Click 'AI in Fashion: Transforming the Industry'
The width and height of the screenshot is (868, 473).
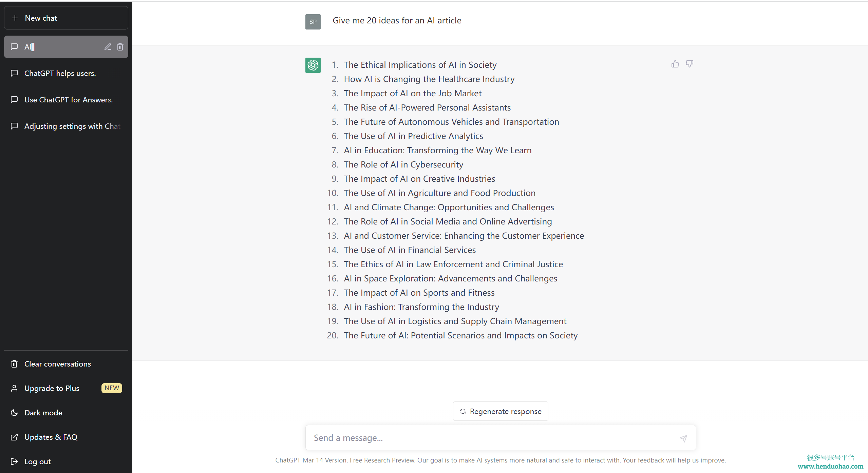pyautogui.click(x=421, y=307)
